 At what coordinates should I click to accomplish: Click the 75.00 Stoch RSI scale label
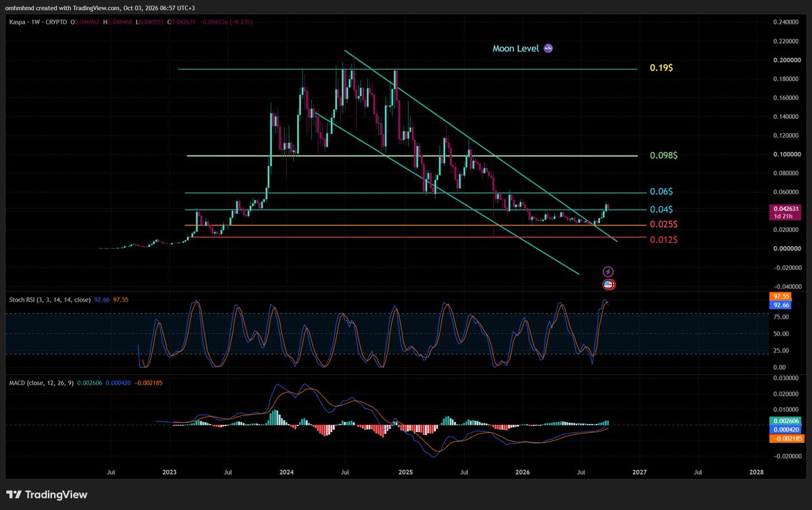(x=780, y=316)
